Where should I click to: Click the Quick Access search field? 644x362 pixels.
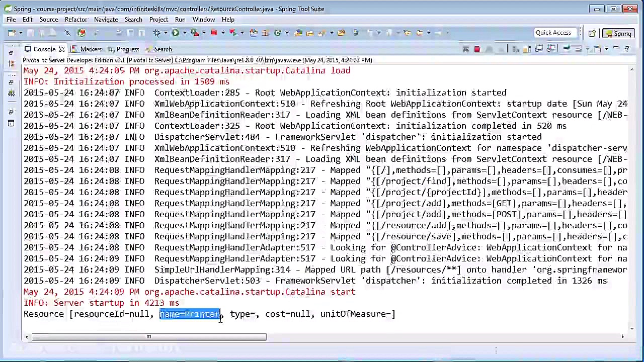tap(553, 33)
